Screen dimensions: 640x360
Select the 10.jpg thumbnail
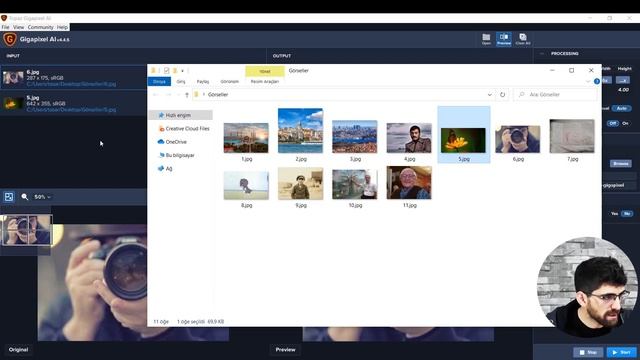click(355, 184)
